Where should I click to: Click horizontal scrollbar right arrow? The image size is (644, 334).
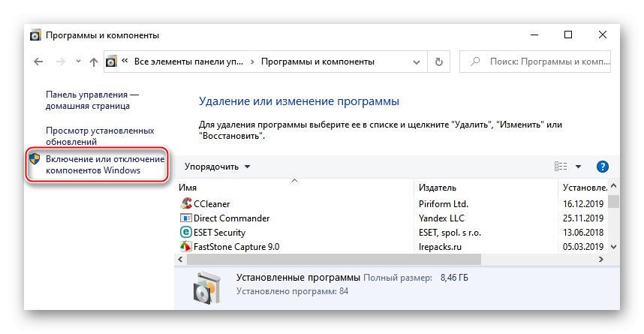[601, 259]
